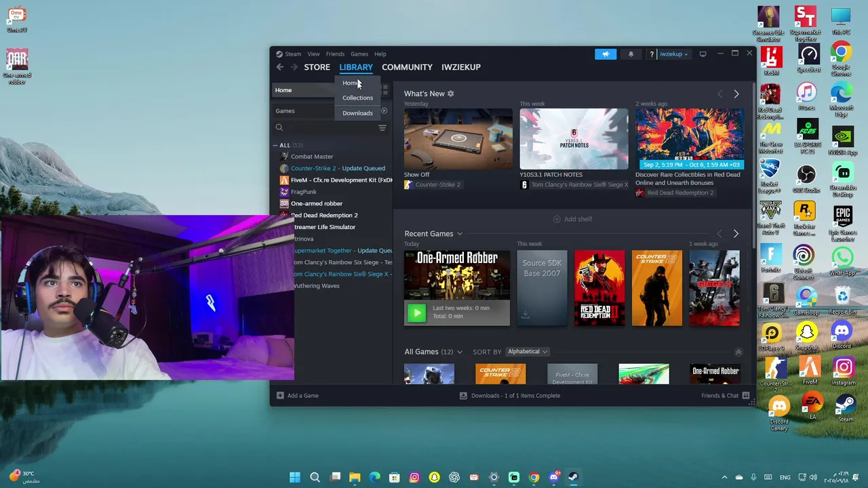Image resolution: width=868 pixels, height=488 pixels.
Task: Open Recycle Bin on desktop
Action: [x=842, y=301]
